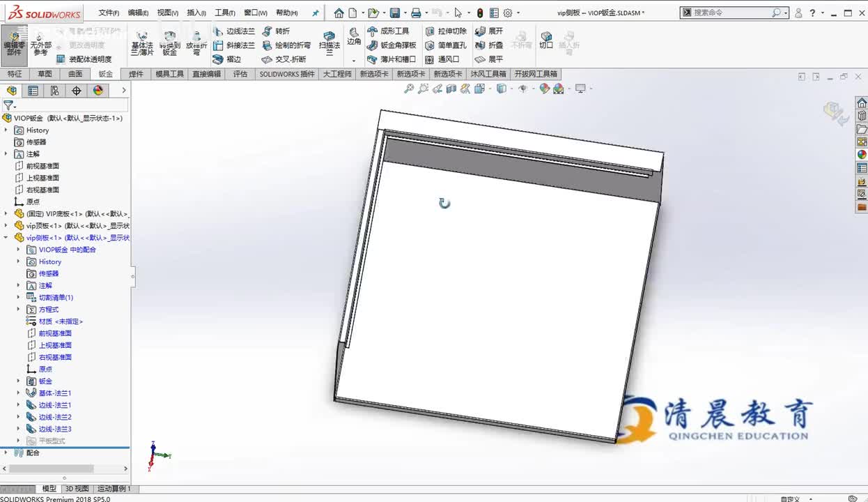Viewport: 868px width, 502px height.
Task: Select the No External References (无外部参考) tool
Action: (40, 44)
